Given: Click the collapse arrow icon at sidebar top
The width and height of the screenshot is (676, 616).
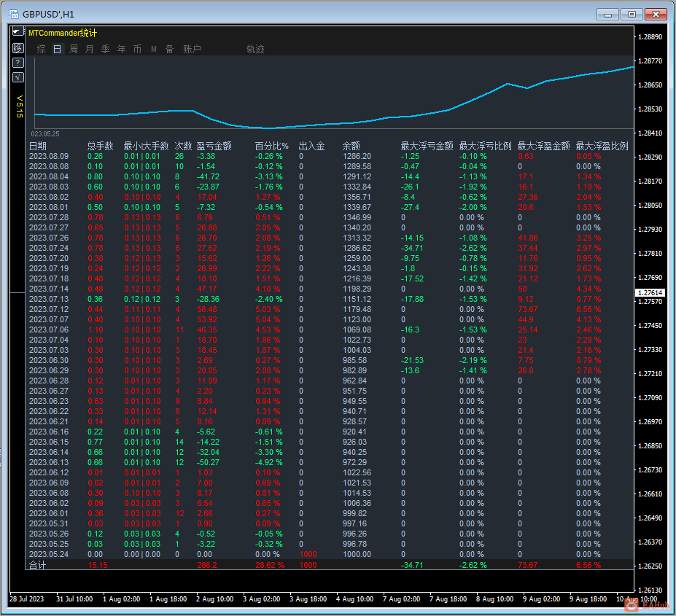Looking at the screenshot, I should coord(18,32).
